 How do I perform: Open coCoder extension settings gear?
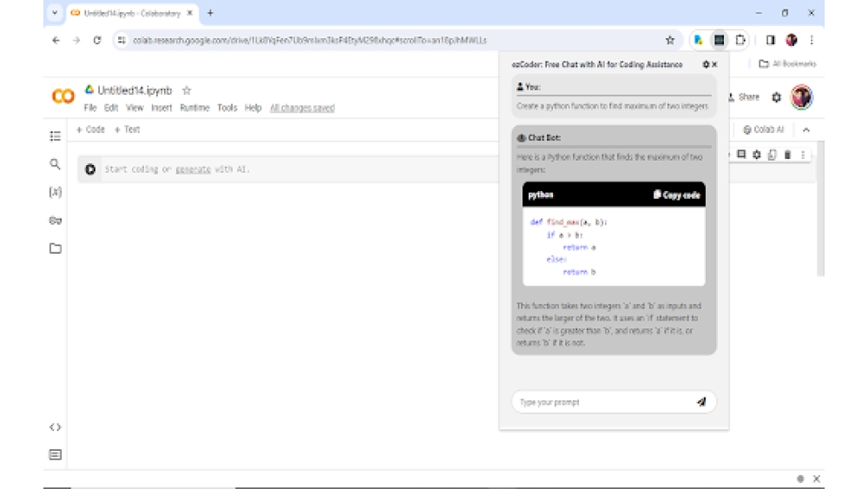[706, 64]
